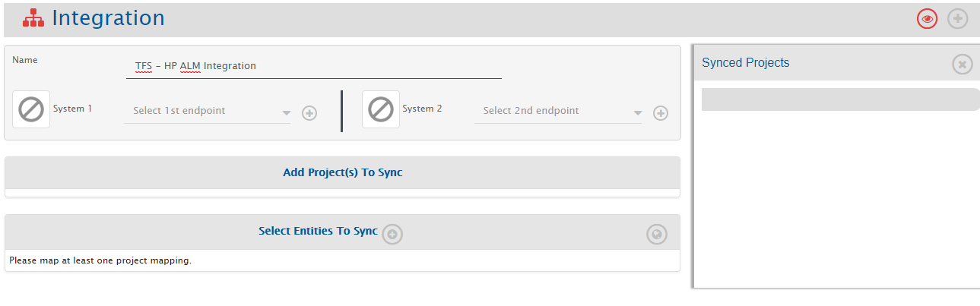Viewport: 980px width, 306px height.
Task: Click the red eye view icon
Action: (927, 19)
